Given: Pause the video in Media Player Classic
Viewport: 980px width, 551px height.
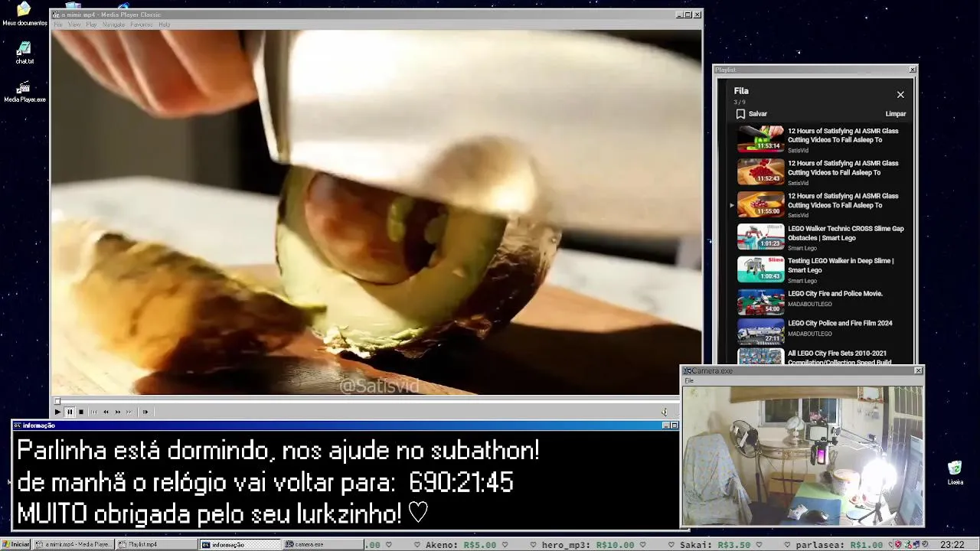Looking at the screenshot, I should 69,412.
